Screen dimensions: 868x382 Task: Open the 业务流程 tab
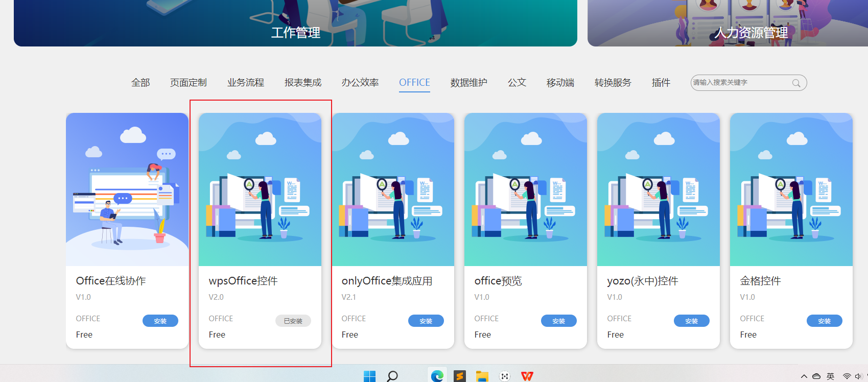tap(246, 83)
